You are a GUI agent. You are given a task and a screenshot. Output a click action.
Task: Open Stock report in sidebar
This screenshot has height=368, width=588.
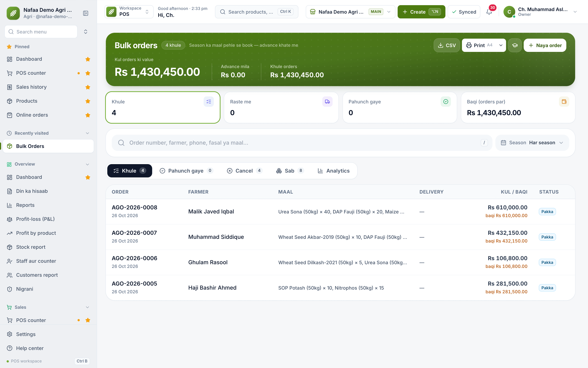(x=48, y=247)
